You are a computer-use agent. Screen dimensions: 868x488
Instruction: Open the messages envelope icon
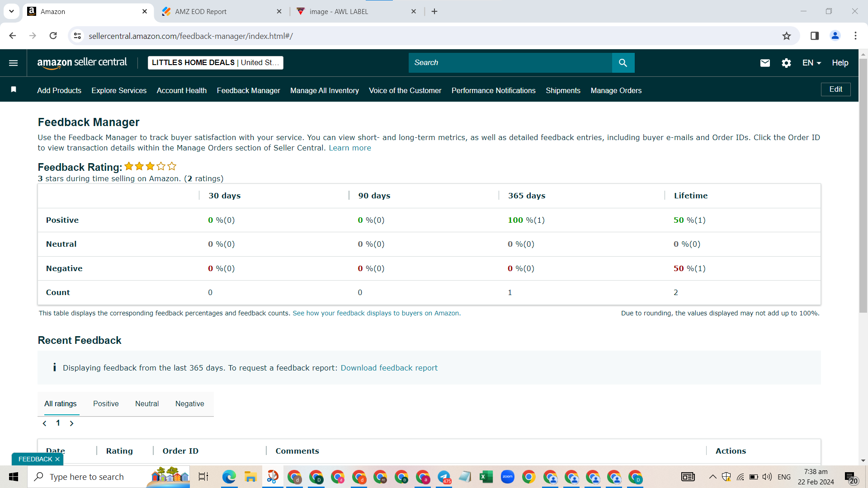point(765,63)
